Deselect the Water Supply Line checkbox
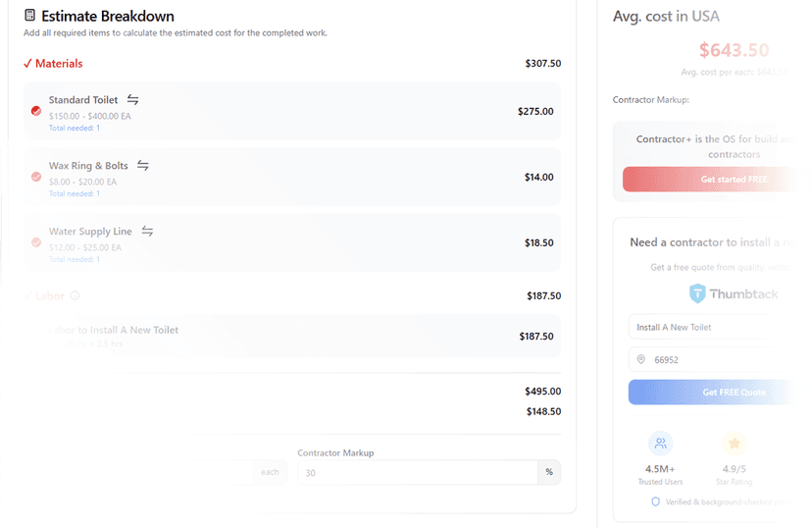Screen dimensions: 812x528 [x=36, y=242]
